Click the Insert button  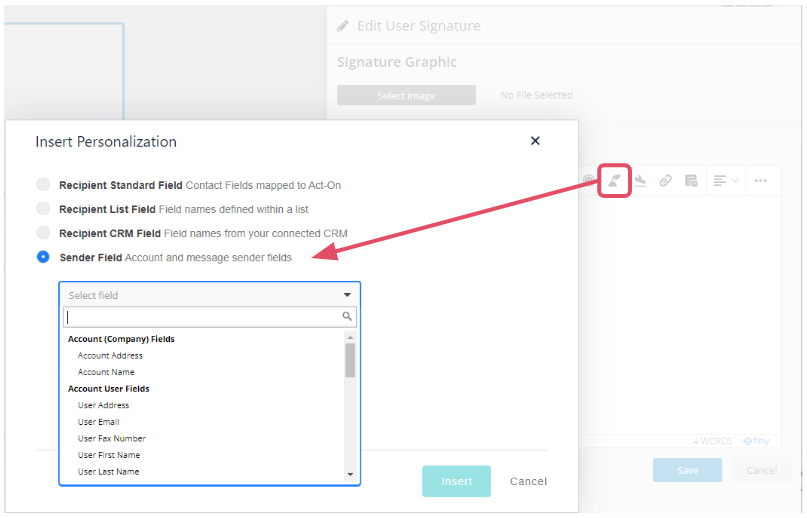click(456, 481)
